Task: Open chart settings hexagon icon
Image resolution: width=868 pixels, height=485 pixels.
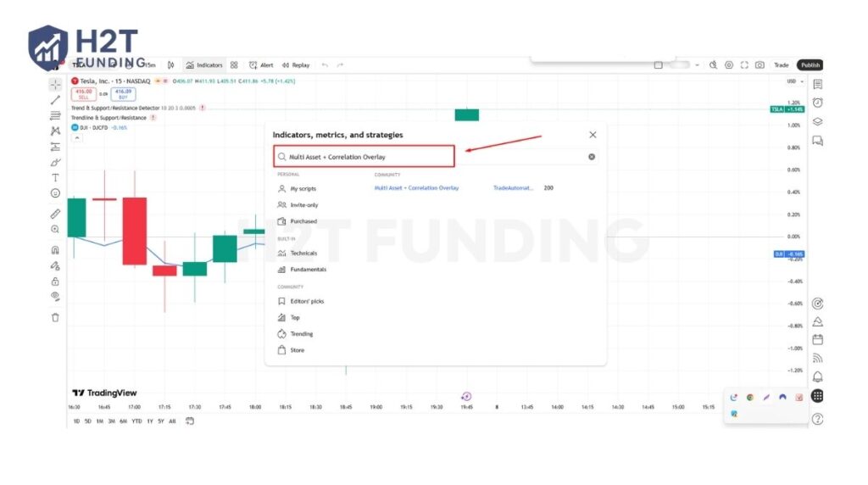Action: pyautogui.click(x=729, y=64)
